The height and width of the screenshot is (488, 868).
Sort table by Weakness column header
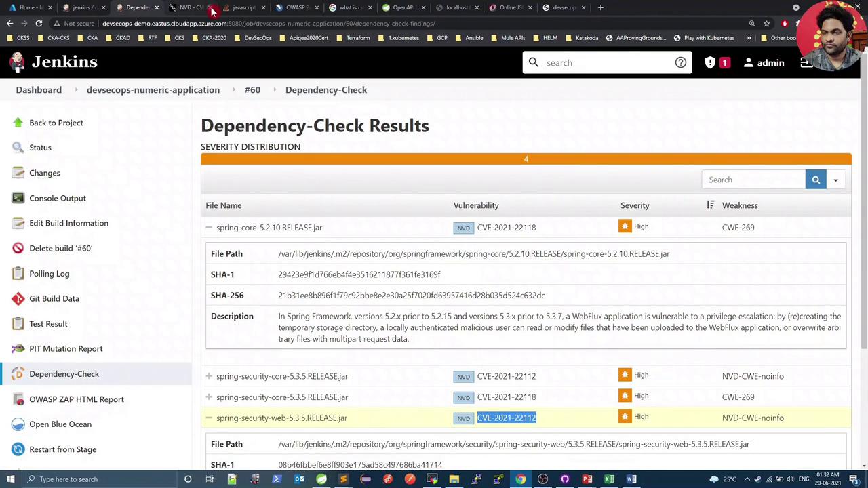pyautogui.click(x=740, y=205)
